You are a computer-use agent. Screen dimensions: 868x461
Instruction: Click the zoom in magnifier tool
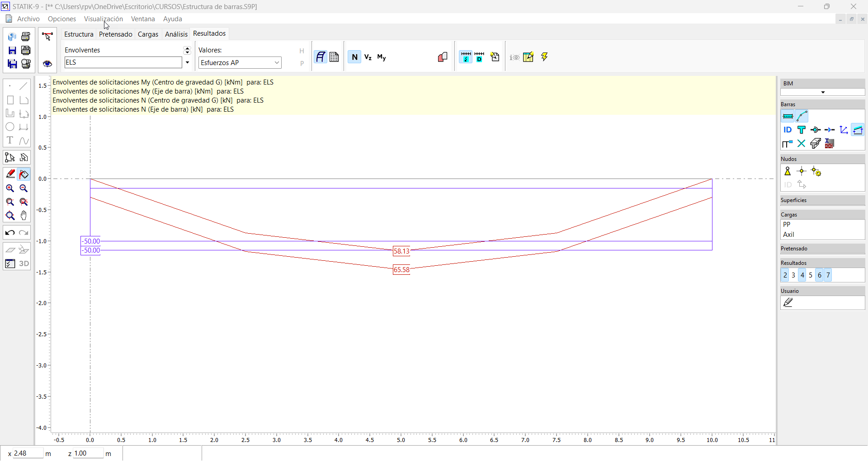(10, 188)
